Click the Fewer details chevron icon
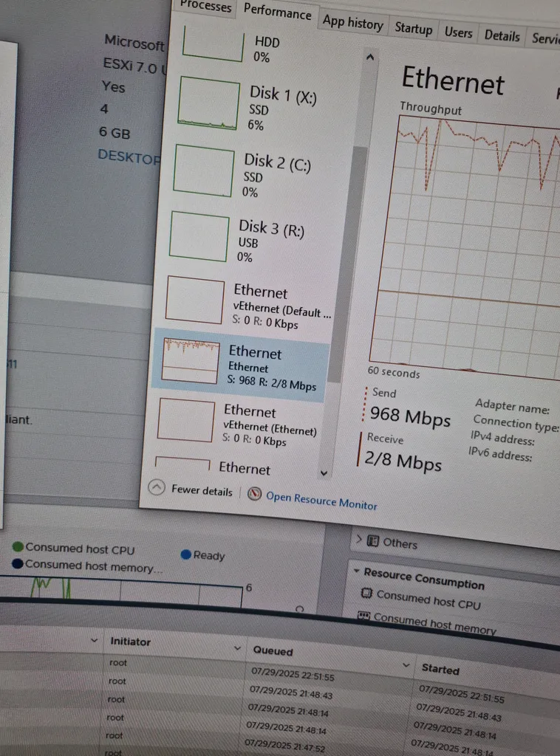The image size is (560, 756). [157, 488]
